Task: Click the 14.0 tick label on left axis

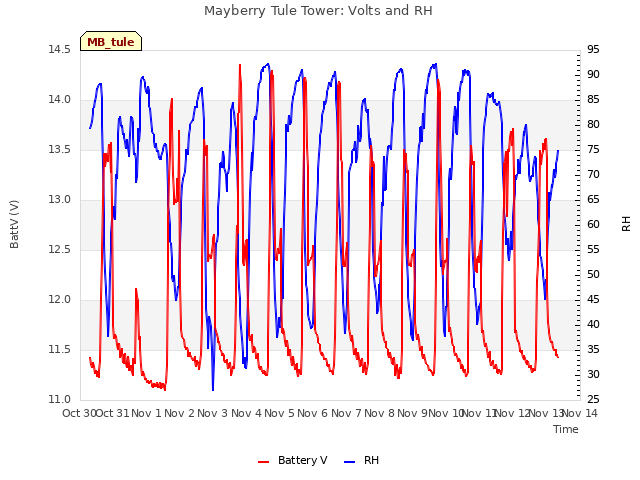Action: (x=60, y=100)
